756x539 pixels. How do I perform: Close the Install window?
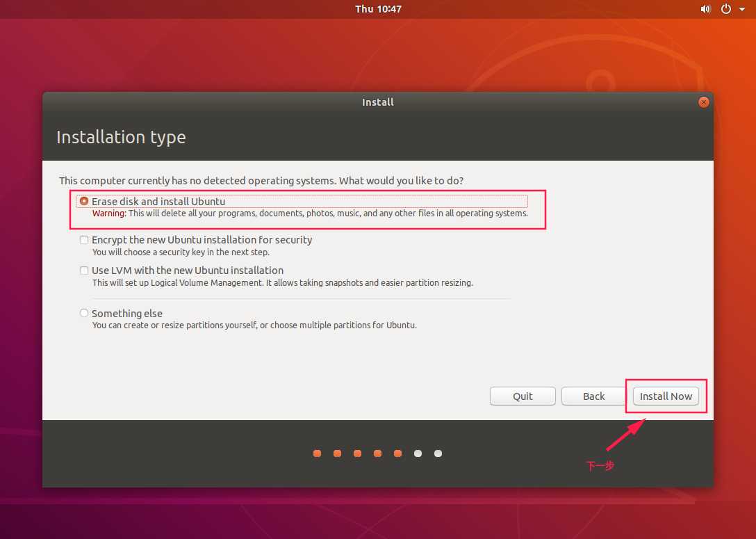pos(703,102)
